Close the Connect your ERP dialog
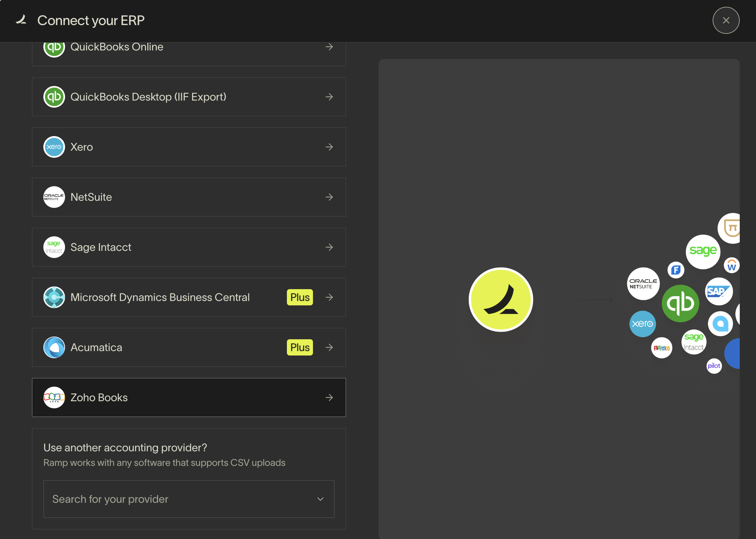Screen dimensions: 756x539 point(726,20)
